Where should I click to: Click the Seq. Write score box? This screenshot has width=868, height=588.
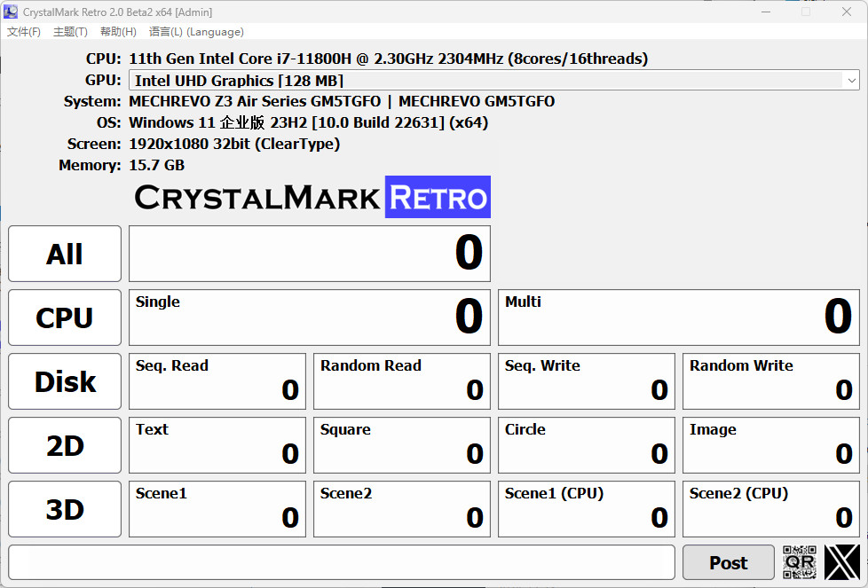(587, 381)
